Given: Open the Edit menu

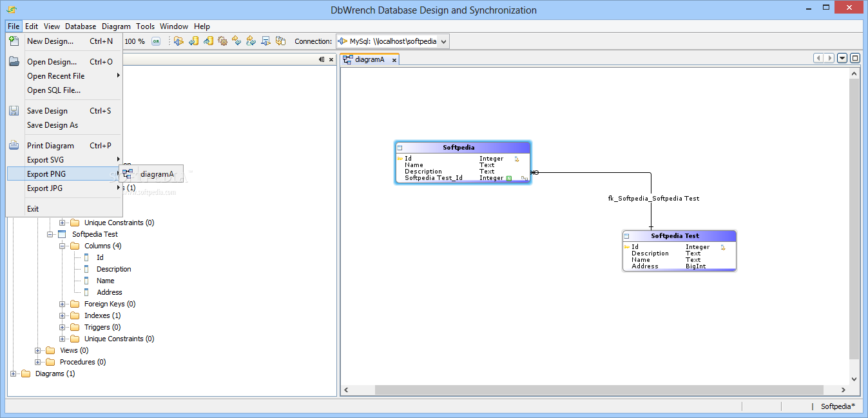Looking at the screenshot, I should (x=32, y=26).
